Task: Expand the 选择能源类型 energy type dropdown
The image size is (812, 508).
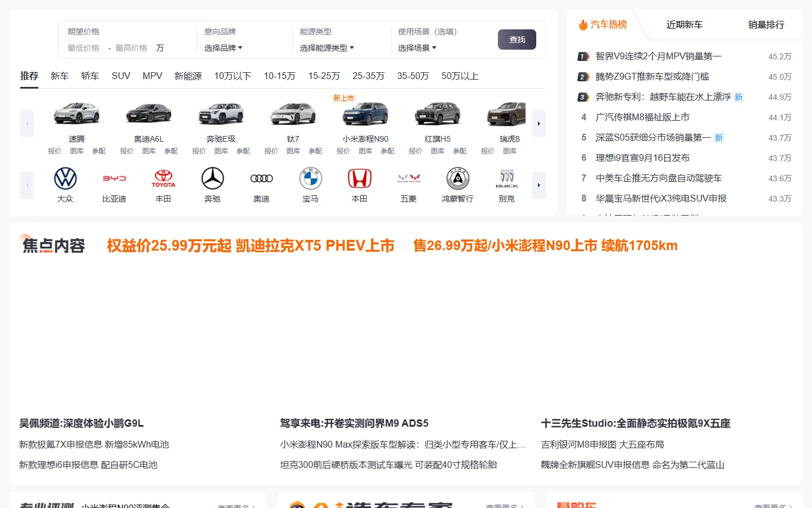Action: coord(327,48)
